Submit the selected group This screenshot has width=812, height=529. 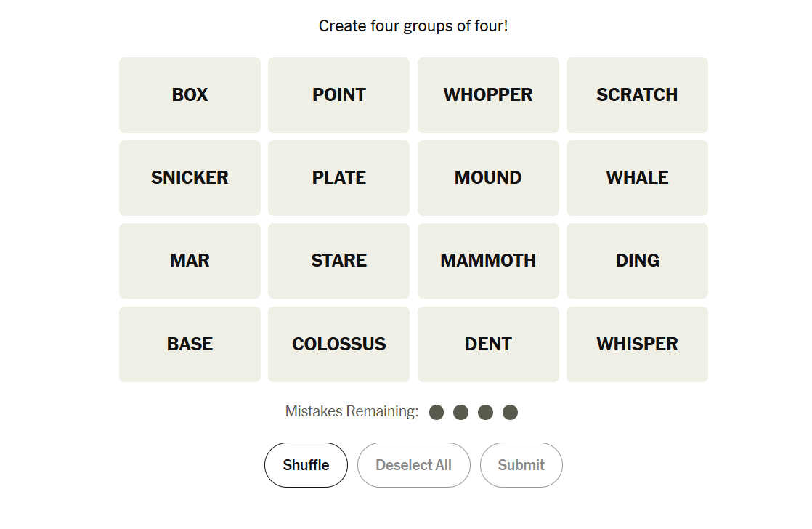pyautogui.click(x=521, y=465)
